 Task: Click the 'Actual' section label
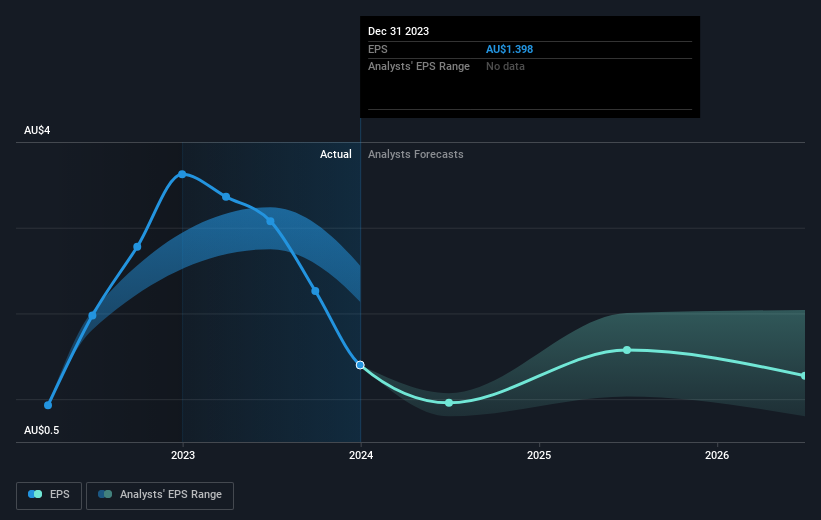coord(336,154)
